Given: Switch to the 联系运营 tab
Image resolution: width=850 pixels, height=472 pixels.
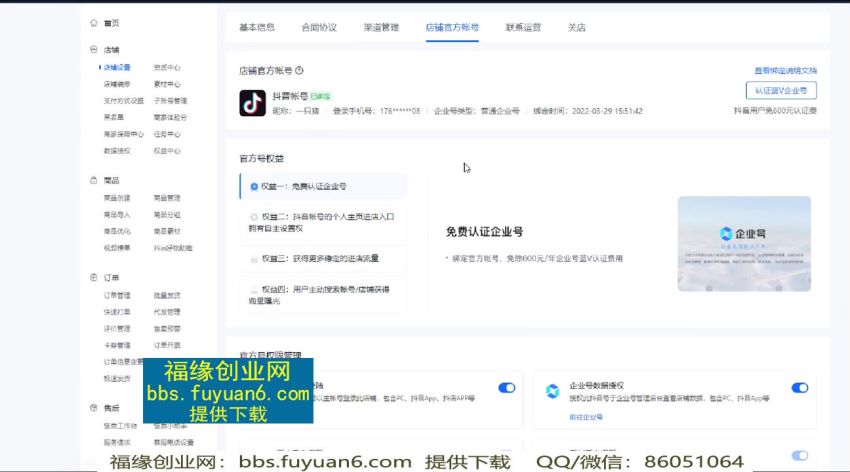Looking at the screenshot, I should [523, 27].
